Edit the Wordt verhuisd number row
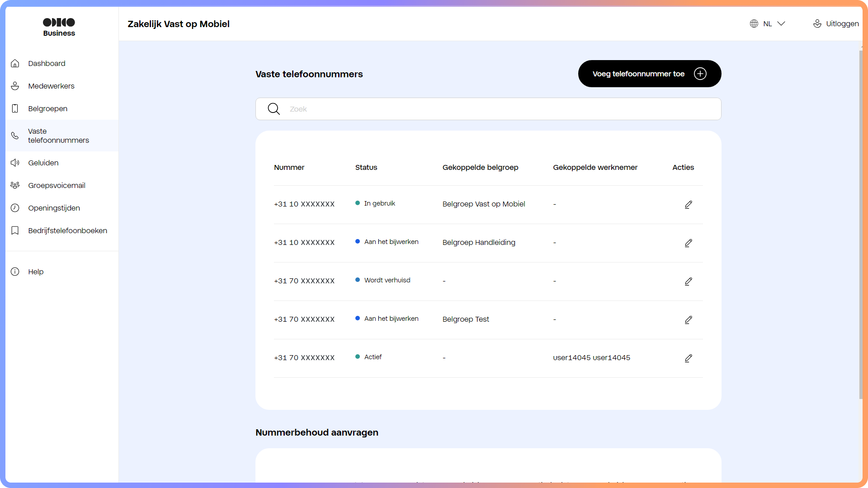868x488 pixels. coord(688,282)
